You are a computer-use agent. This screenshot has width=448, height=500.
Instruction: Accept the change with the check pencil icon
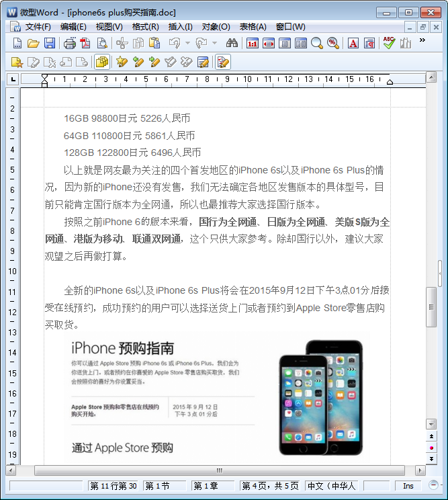click(171, 62)
